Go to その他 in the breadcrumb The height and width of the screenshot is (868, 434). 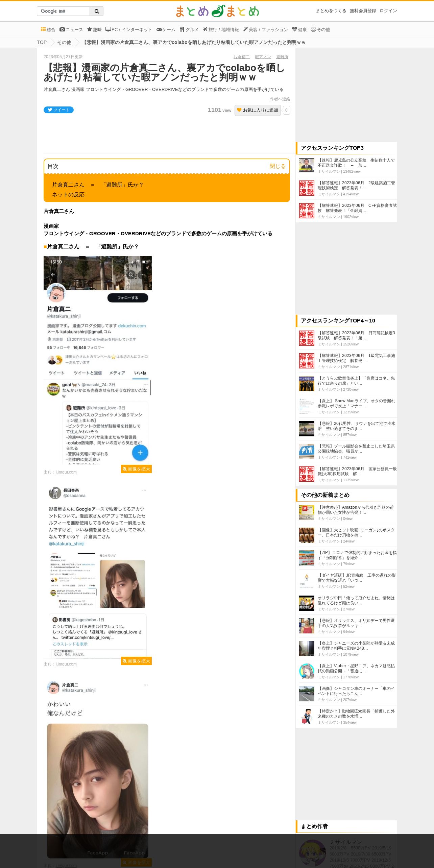[x=64, y=42]
